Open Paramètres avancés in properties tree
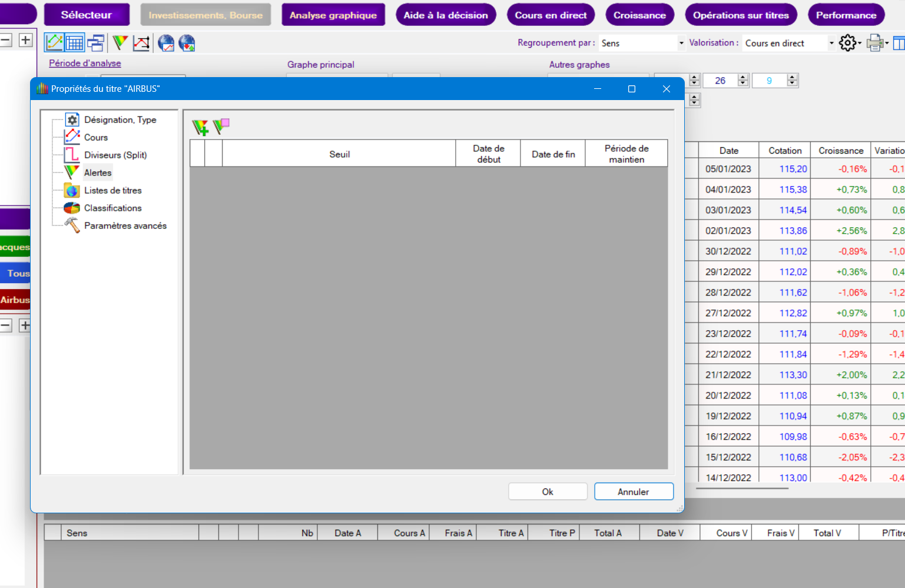The image size is (905, 588). coord(125,225)
